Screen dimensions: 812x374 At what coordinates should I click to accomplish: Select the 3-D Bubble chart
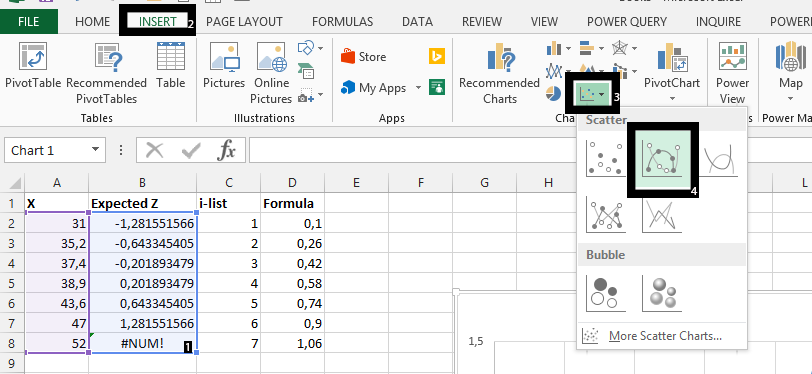point(662,293)
